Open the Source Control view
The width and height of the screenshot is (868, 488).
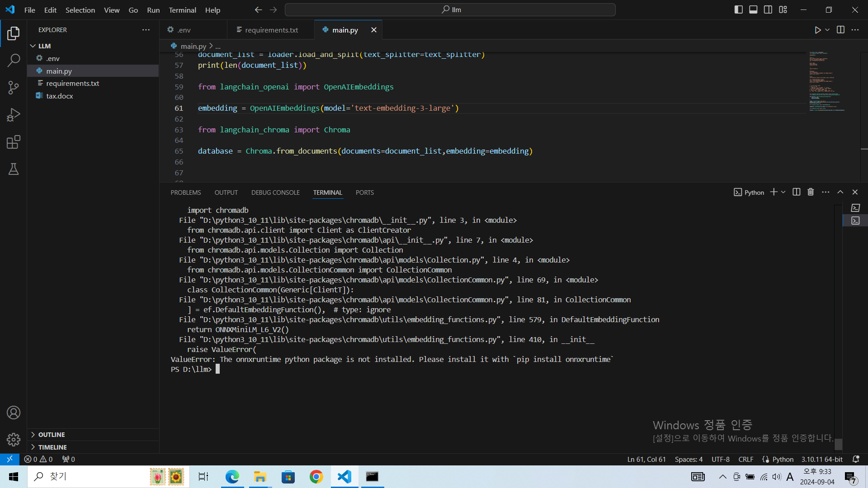[14, 88]
